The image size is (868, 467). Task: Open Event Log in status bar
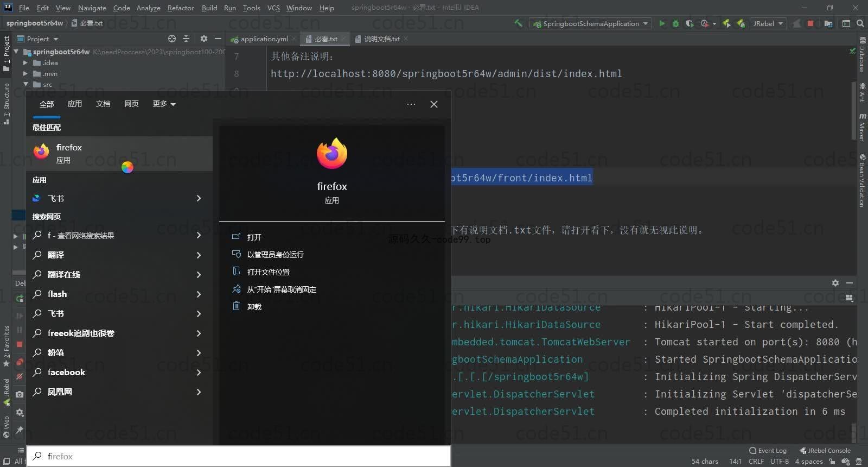(768, 451)
